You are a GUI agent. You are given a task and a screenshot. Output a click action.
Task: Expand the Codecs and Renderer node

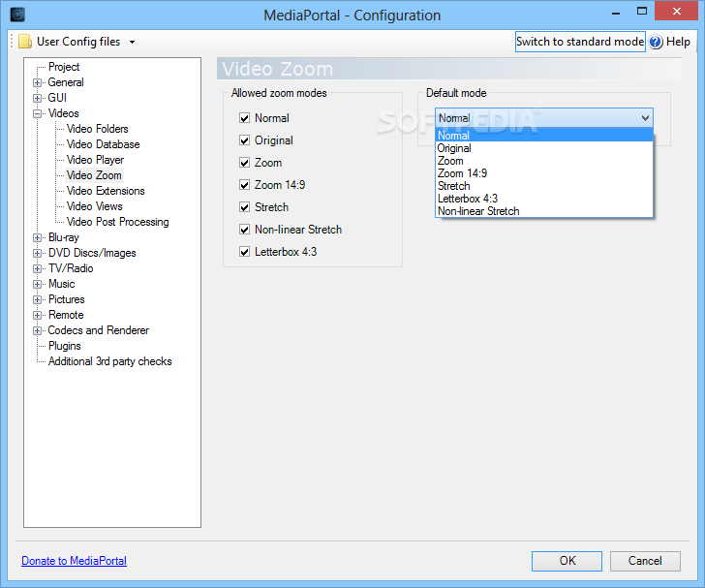pyautogui.click(x=38, y=330)
